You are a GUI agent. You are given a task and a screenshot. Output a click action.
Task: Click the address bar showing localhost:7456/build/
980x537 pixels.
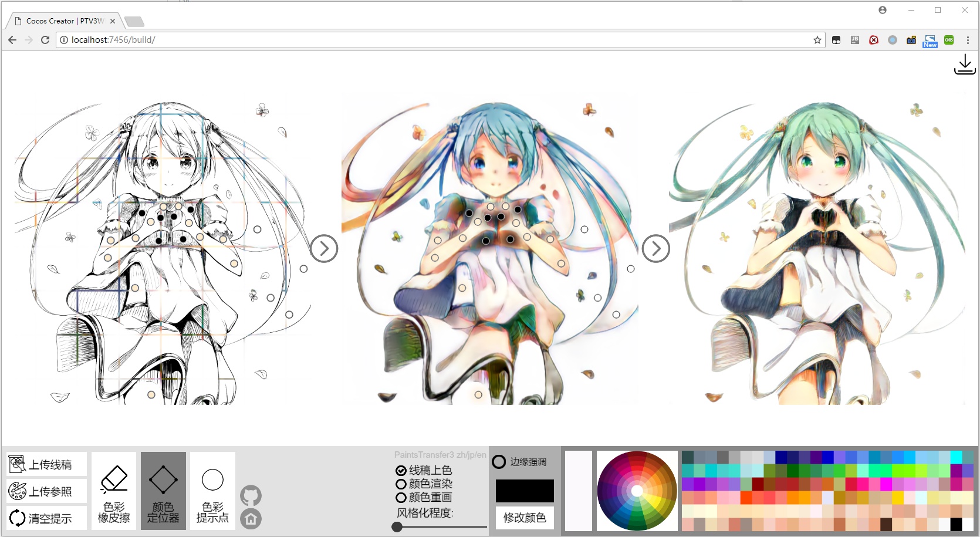[440, 40]
